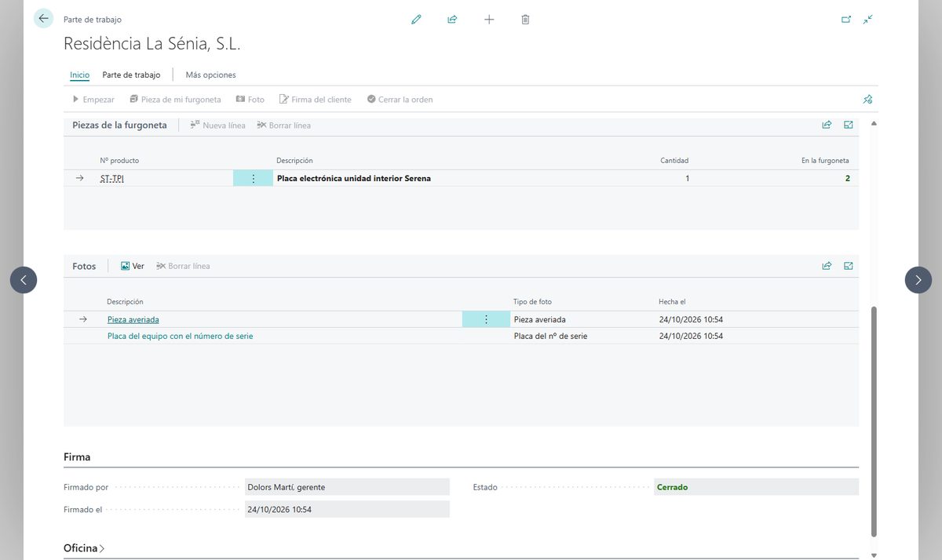The width and height of the screenshot is (942, 560).
Task: Click the share icon in page header
Action: pyautogui.click(x=452, y=20)
